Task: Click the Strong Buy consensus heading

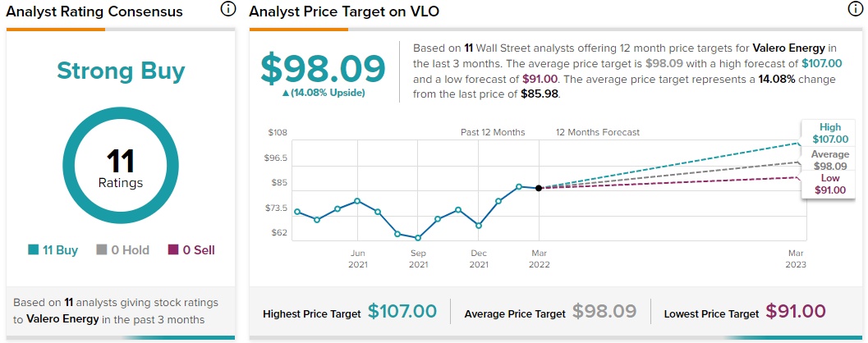Action: [x=121, y=71]
